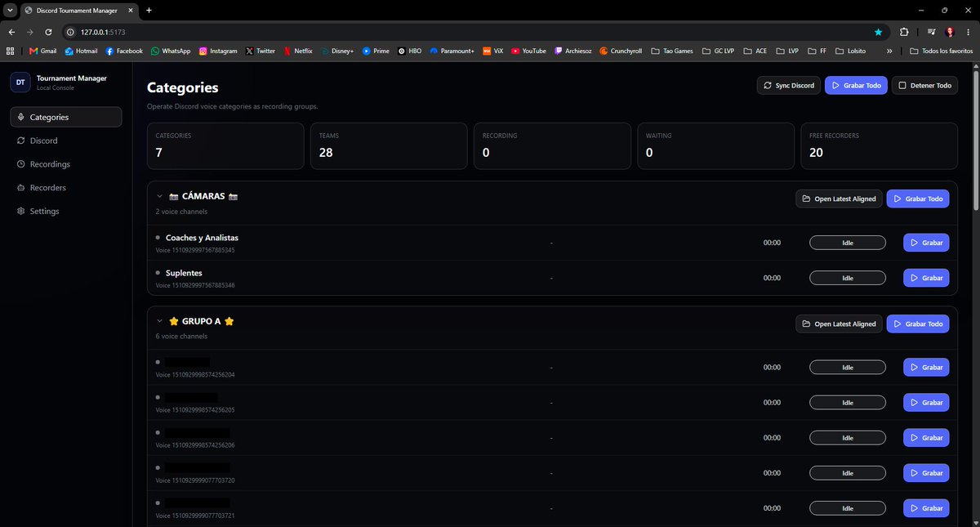Click Grabar Todo for CÁMARAS category
The width and height of the screenshot is (980, 527).
click(x=918, y=199)
